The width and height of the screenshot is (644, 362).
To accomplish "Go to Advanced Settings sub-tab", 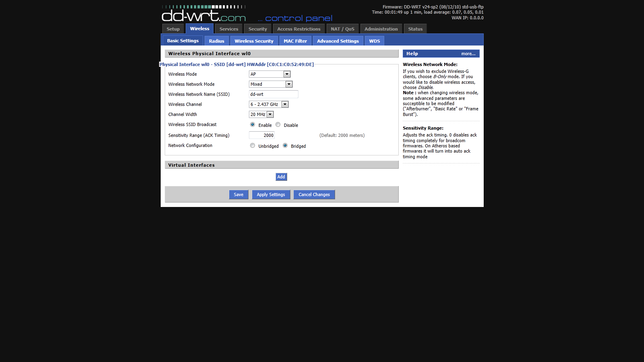I will (x=338, y=41).
